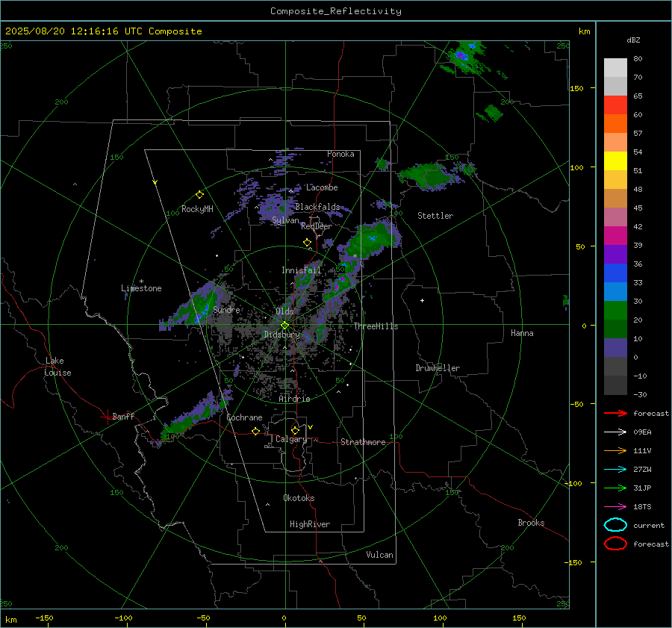Click the Hanna label
The height and width of the screenshot is (628, 672).
point(522,333)
